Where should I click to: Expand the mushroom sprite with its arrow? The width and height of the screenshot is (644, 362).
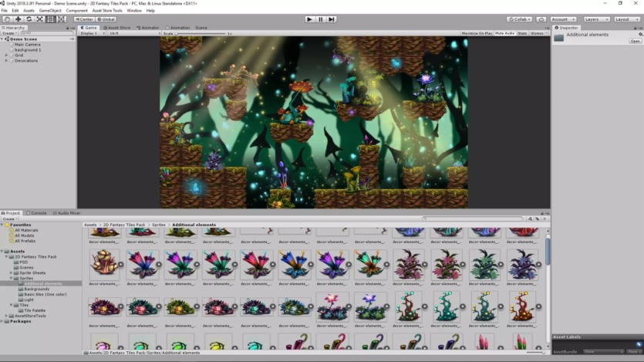click(x=120, y=265)
